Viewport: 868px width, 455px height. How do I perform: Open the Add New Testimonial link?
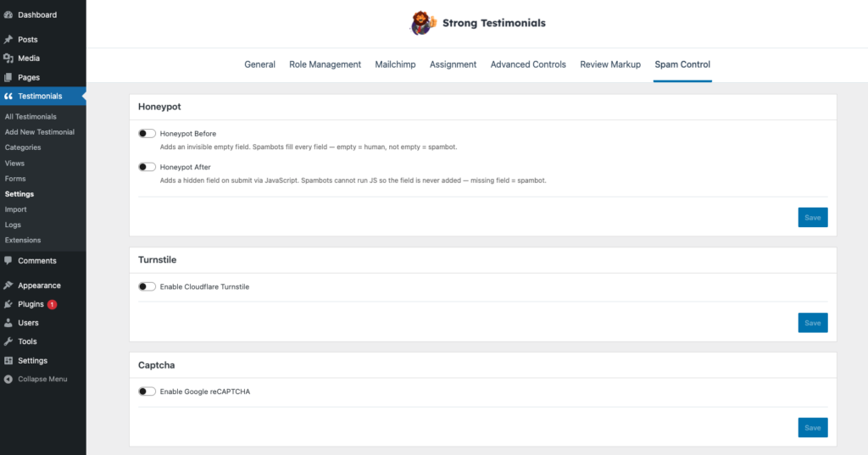(x=39, y=132)
